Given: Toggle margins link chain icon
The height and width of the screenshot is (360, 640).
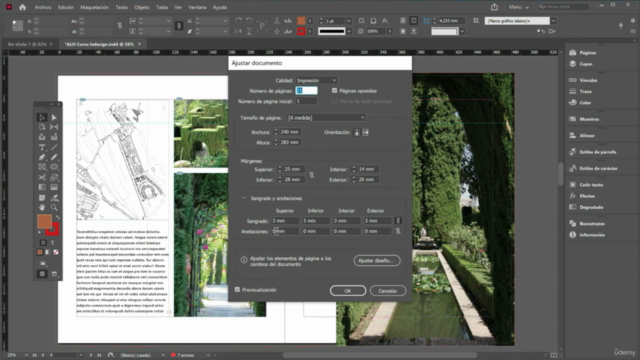Looking at the screenshot, I should [311, 175].
